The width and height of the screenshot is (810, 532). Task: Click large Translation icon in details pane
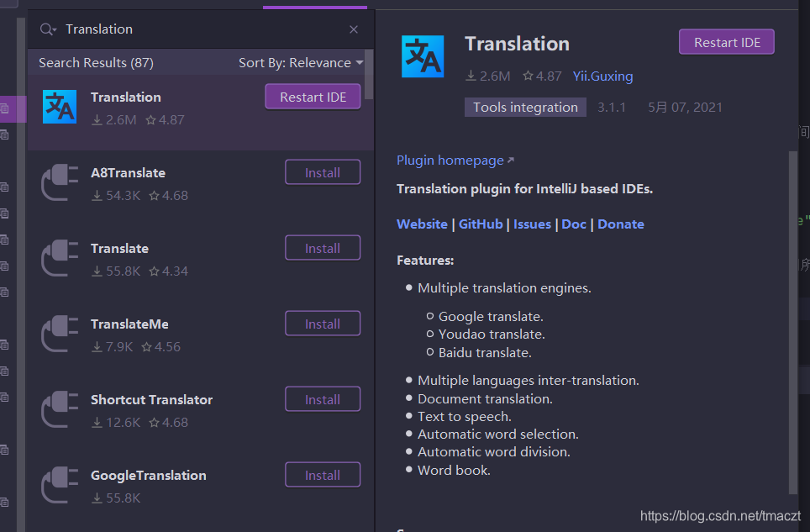423,56
